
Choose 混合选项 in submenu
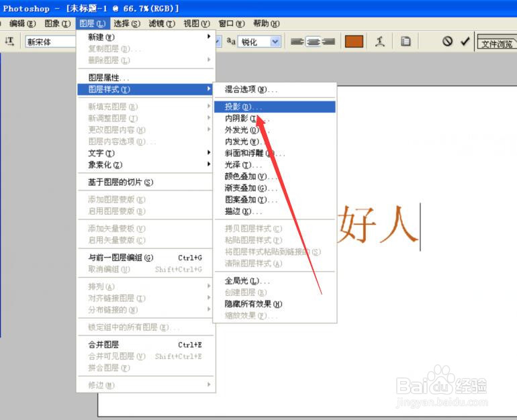[275, 89]
